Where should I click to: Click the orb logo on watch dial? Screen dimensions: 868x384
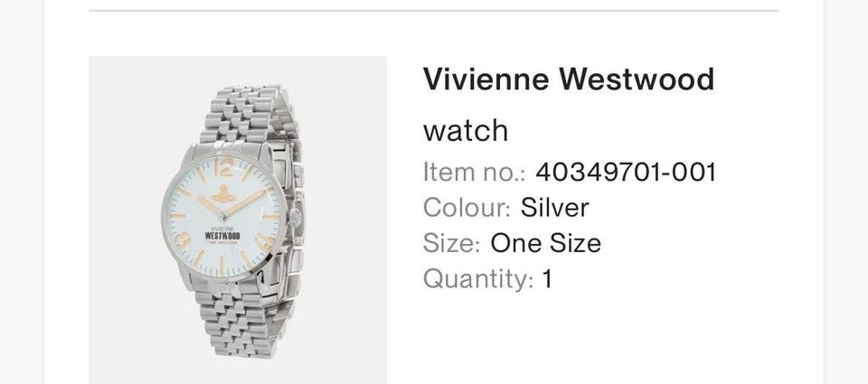222,194
